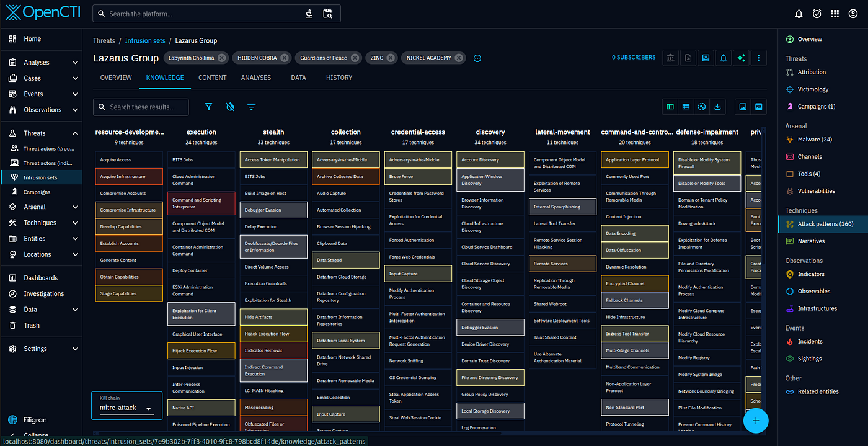Open the notifications bell in top bar
This screenshot has width=868, height=446.
coord(799,14)
